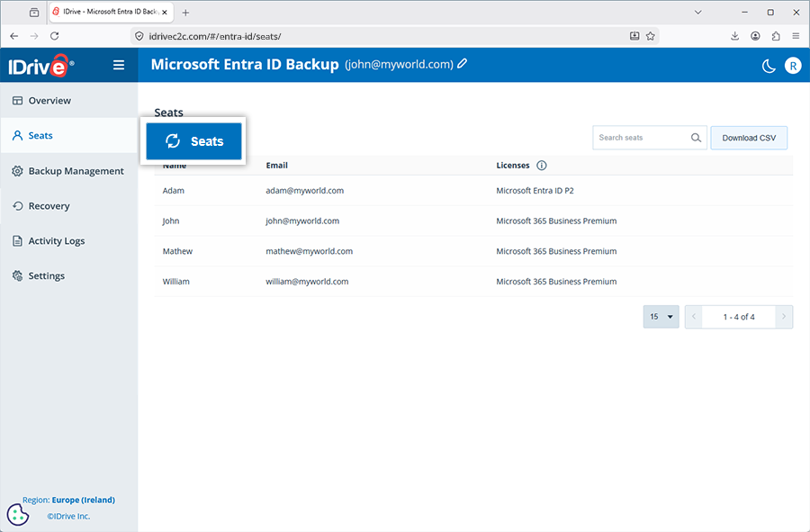
Task: Click the install app icon in address bar
Action: 634,36
